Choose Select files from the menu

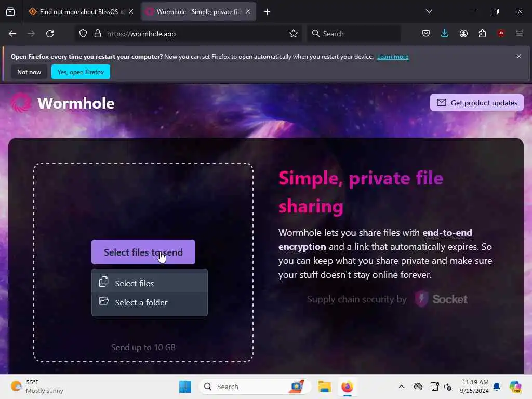tap(150, 283)
